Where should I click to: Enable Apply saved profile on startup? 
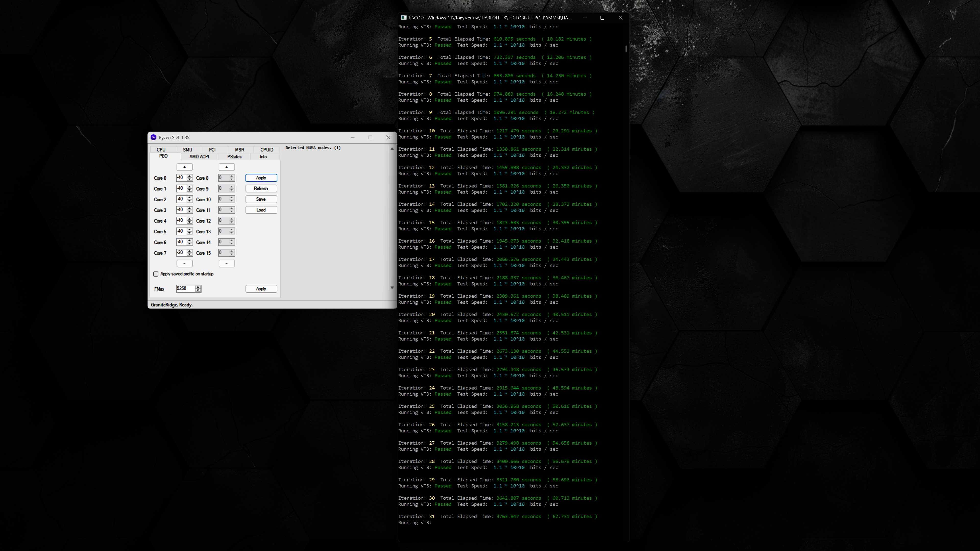pos(156,274)
